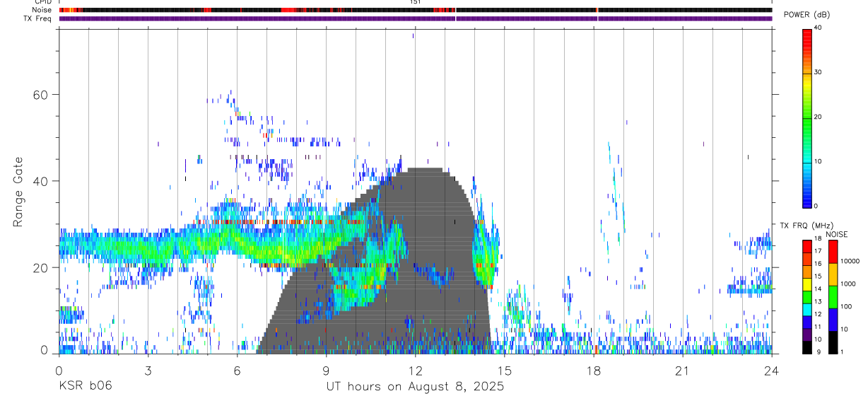
Task: Click the 21 tick on UT hours axis
Action: pyautogui.click(x=682, y=371)
